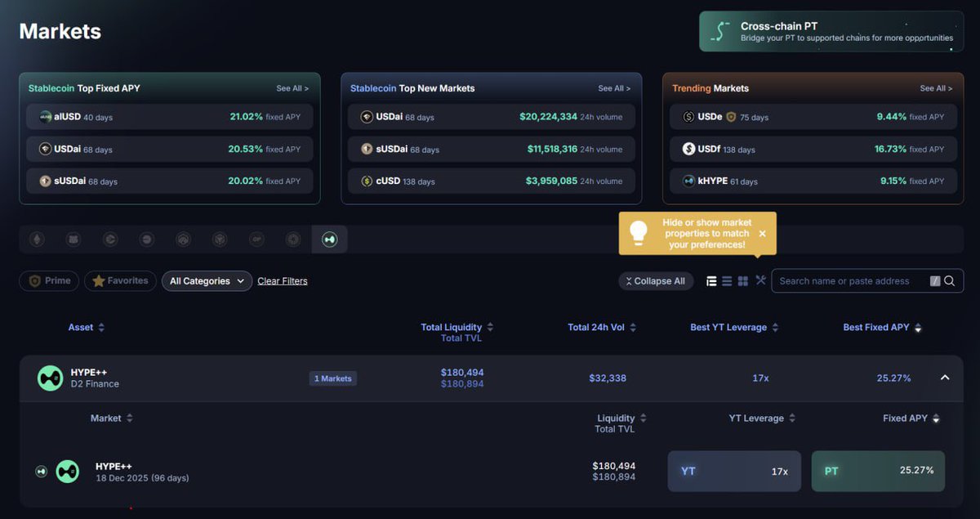This screenshot has height=519, width=980.
Task: Select the Ethereum chain filter icon
Action: [x=37, y=239]
